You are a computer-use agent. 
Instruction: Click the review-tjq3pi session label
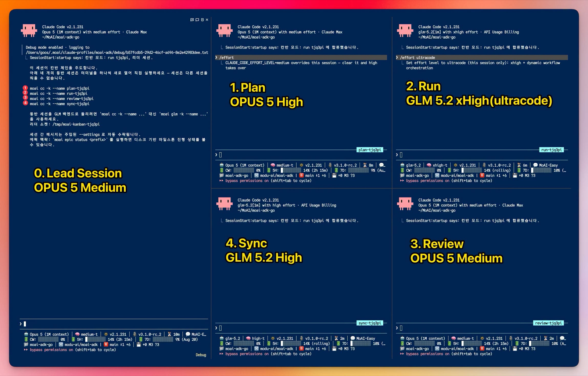[548, 323]
